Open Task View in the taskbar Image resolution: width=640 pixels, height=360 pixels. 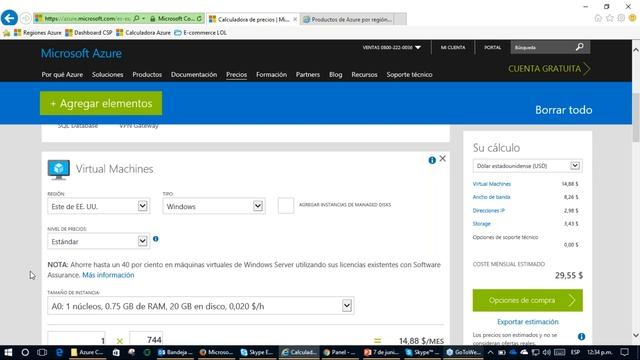click(x=42, y=352)
